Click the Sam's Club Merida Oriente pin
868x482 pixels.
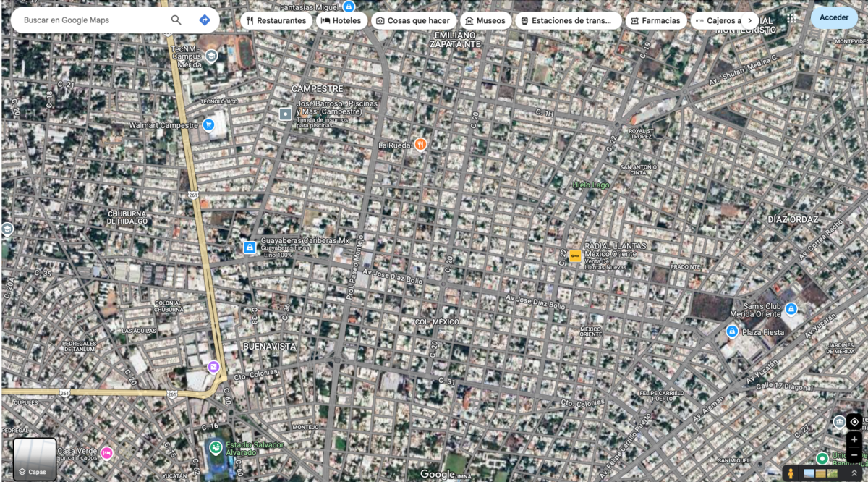click(x=791, y=309)
